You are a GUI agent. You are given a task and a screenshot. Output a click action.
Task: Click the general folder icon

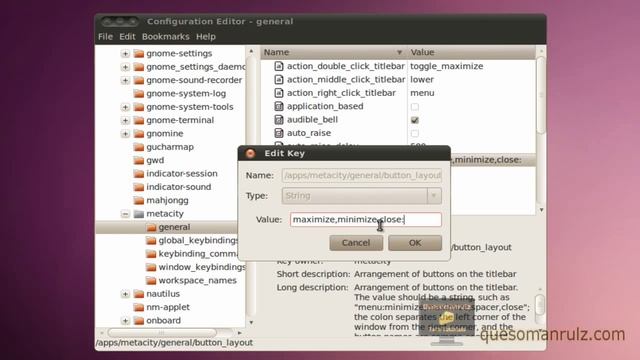(x=151, y=227)
